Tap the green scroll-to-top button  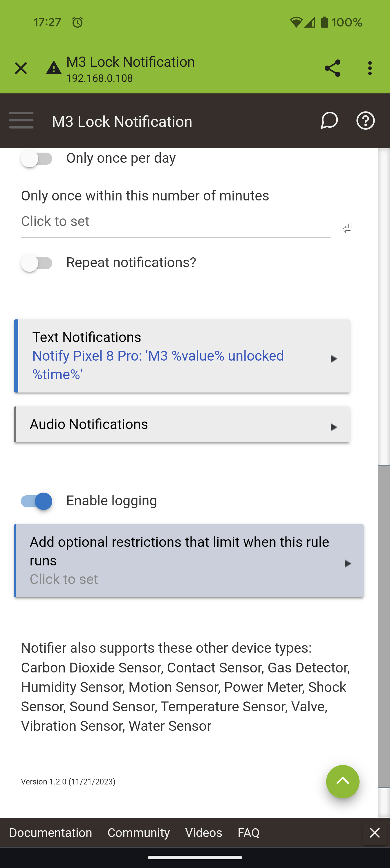pos(342,781)
